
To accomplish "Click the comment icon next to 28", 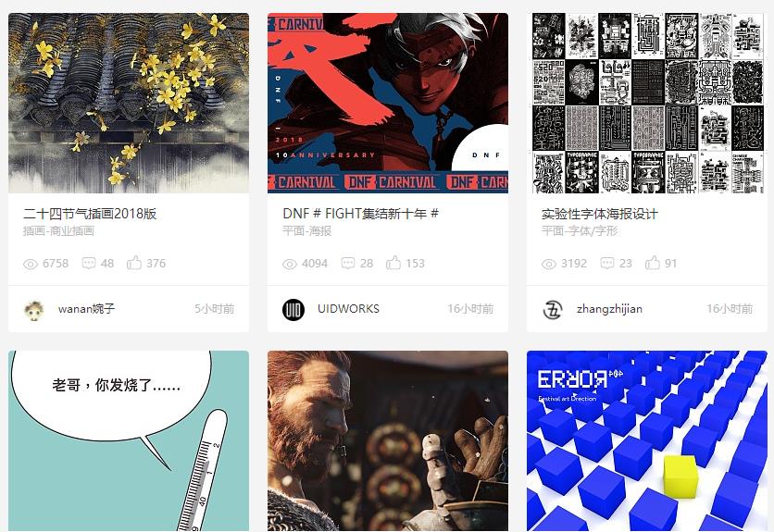I will pyautogui.click(x=348, y=263).
